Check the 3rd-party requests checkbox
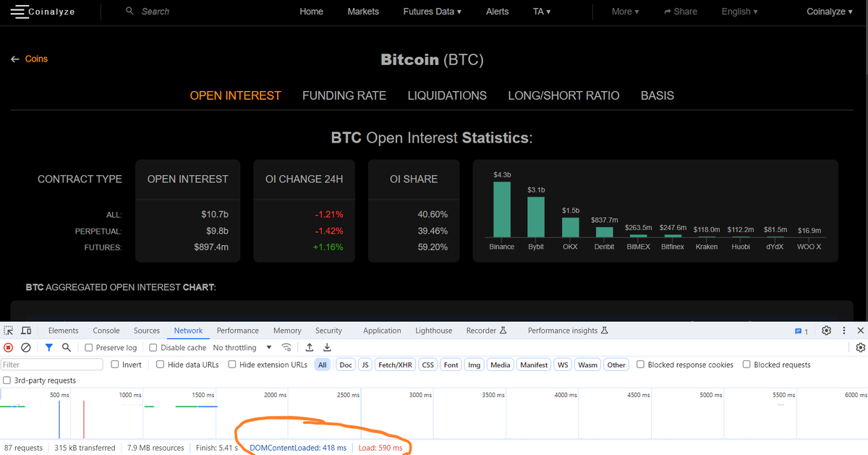 [7, 380]
